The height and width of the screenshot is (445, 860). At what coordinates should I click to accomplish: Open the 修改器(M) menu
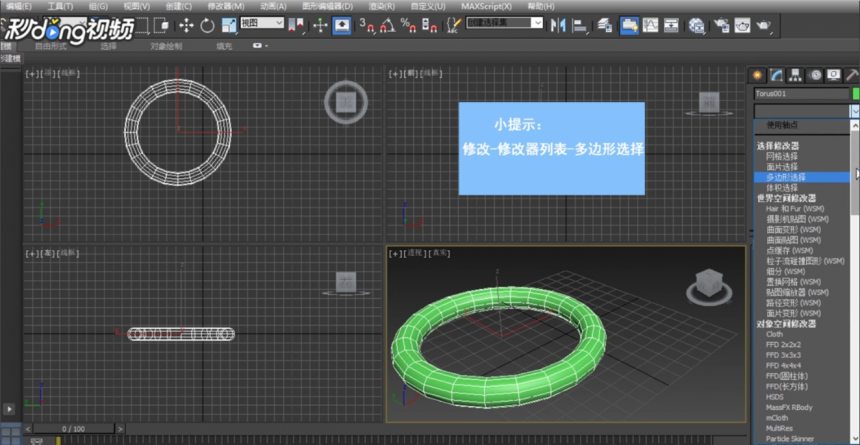pos(226,7)
